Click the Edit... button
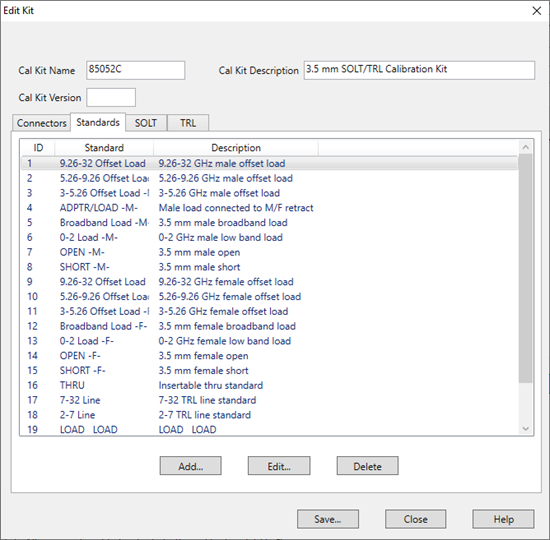550x540 pixels. (279, 466)
